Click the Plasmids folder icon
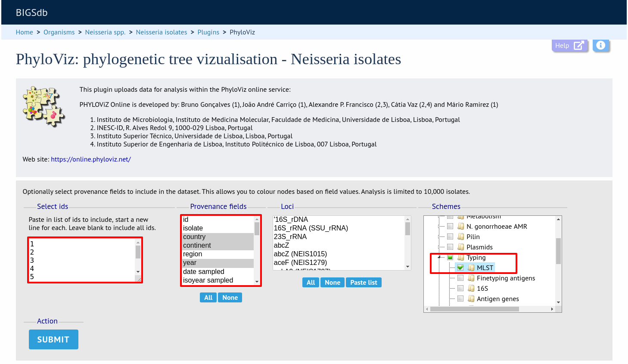Viewport: 628px width, 364px height. pyautogui.click(x=461, y=247)
